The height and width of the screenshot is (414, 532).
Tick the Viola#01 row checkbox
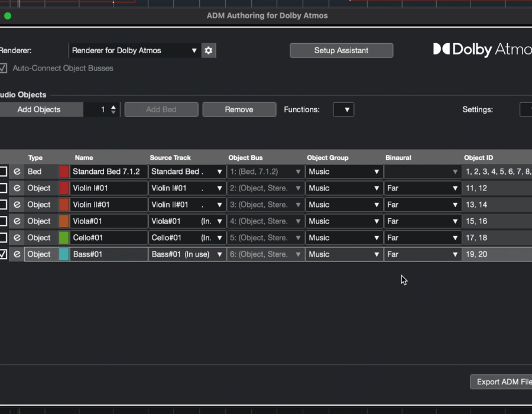[3, 221]
